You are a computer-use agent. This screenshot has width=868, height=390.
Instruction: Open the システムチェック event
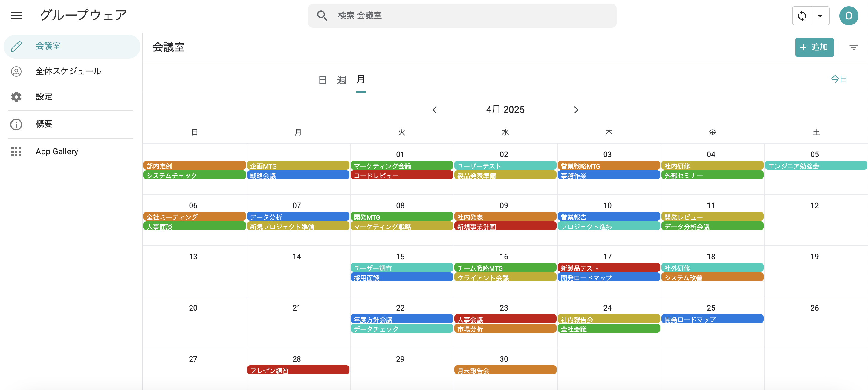[x=194, y=175]
